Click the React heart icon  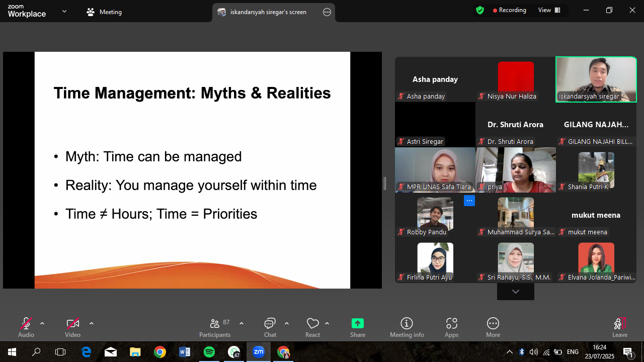[x=312, y=327]
